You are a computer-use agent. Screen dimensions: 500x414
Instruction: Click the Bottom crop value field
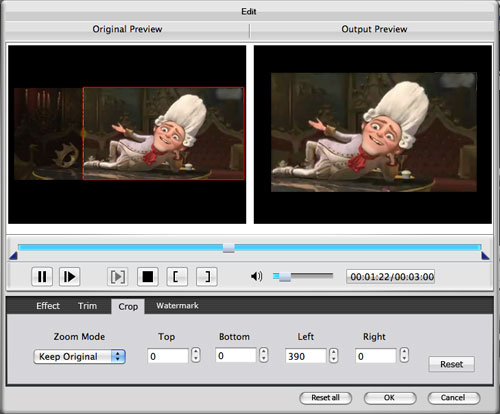[x=236, y=355]
